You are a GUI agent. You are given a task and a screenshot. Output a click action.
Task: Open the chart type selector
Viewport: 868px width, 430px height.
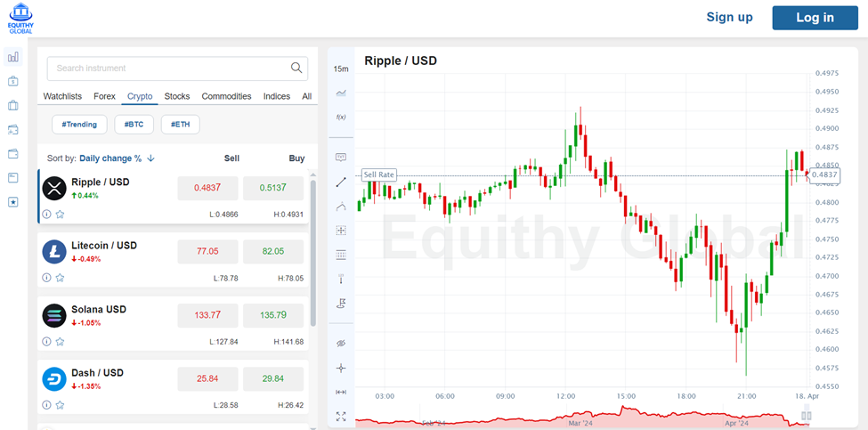pyautogui.click(x=341, y=93)
